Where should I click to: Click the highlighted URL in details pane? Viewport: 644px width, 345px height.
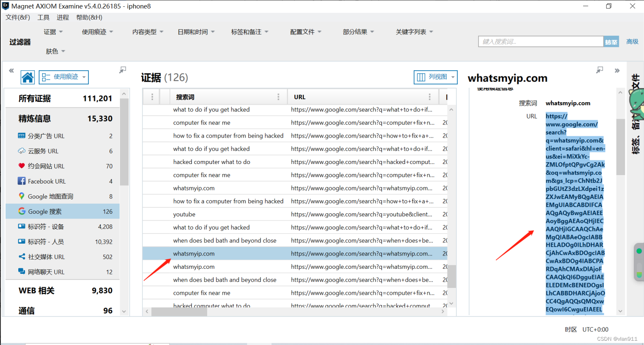(x=575, y=213)
